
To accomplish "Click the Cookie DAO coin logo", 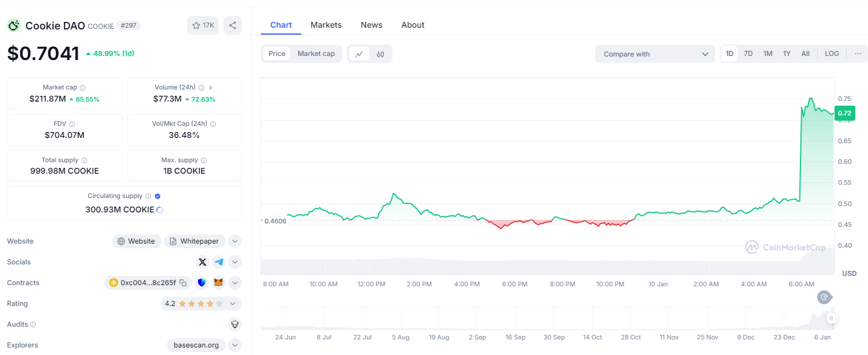I will click(13, 25).
